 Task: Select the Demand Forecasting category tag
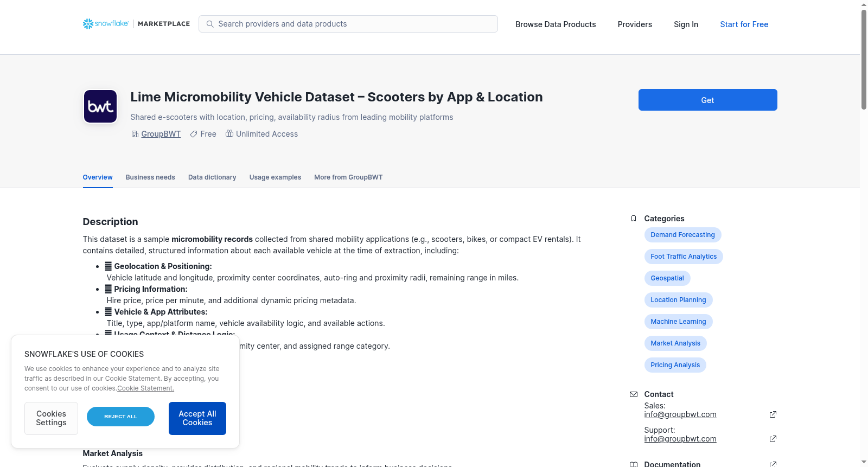pos(682,235)
